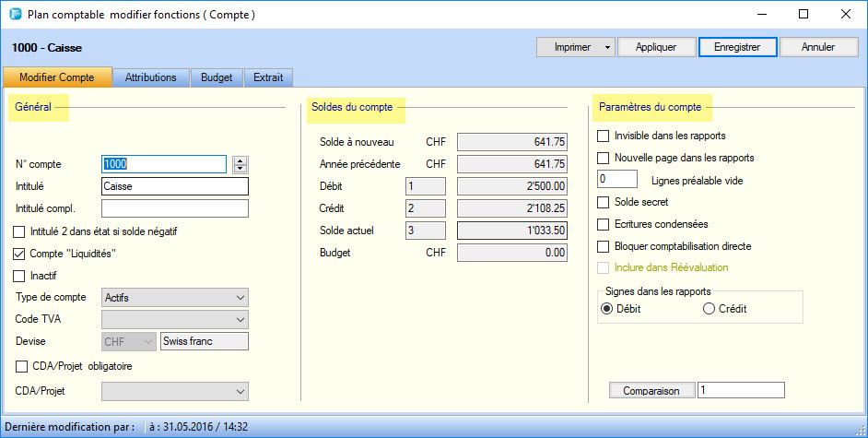Select the Crédit radio button
868x438 pixels.
point(709,309)
